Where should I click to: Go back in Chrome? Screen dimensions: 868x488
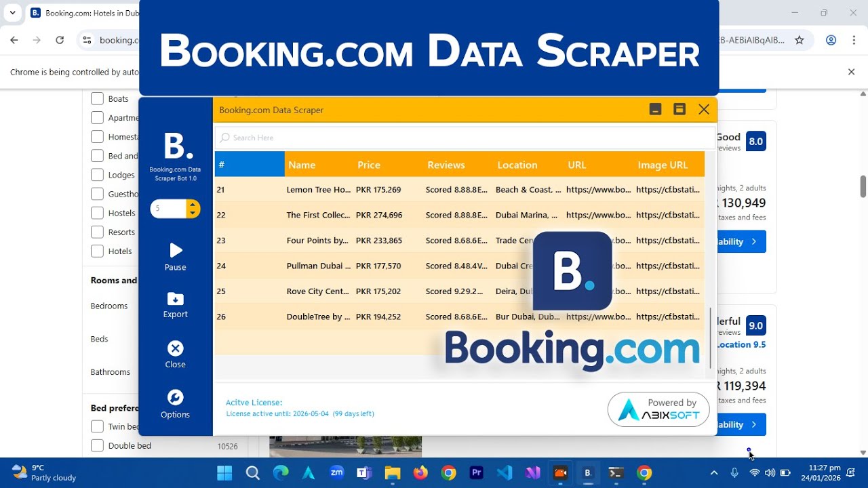[x=14, y=40]
